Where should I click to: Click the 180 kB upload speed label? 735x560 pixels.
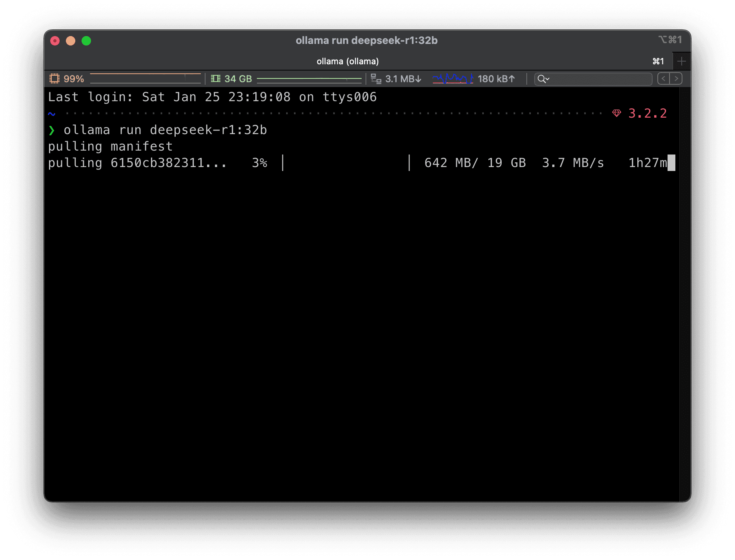[496, 79]
